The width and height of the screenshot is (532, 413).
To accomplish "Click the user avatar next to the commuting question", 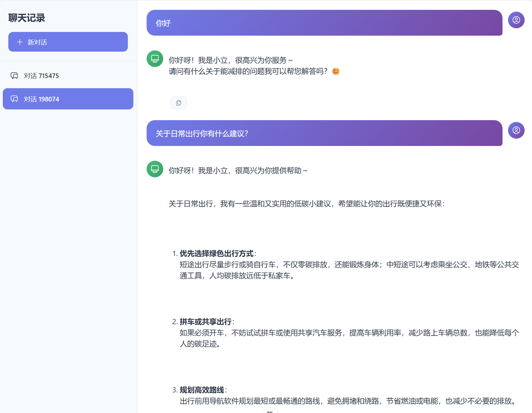I will click(x=516, y=130).
